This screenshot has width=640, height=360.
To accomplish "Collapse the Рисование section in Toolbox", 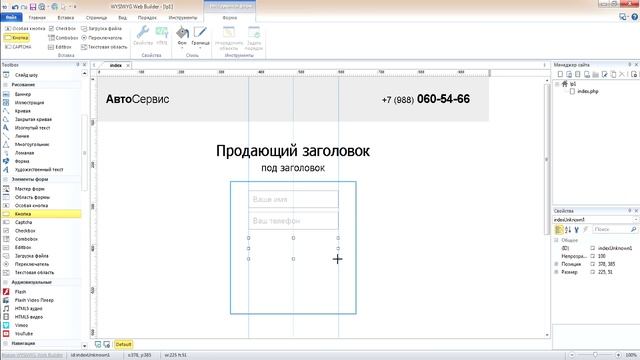I will tap(6, 85).
